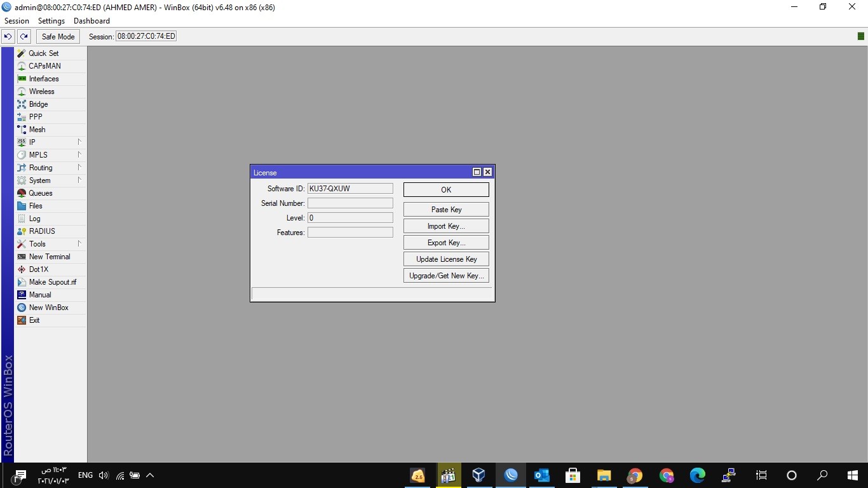This screenshot has height=488, width=868.
Task: Expand the Routing submenu
Action: pos(41,168)
